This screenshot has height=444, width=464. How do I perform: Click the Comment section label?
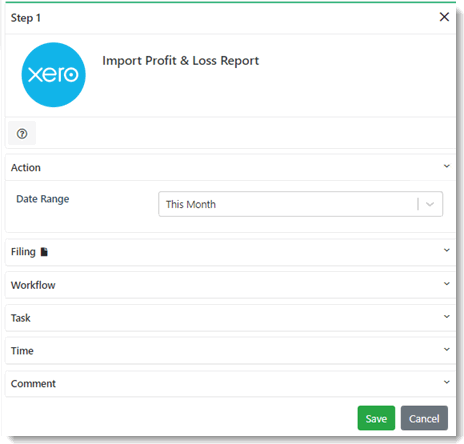(33, 384)
